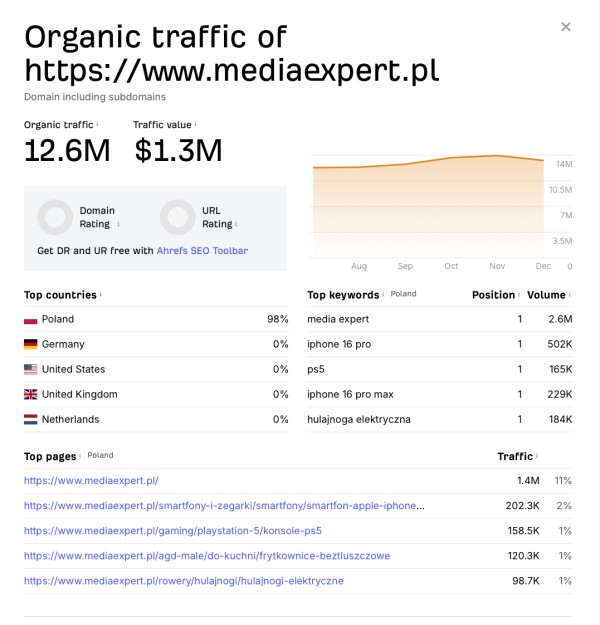
Task: Click the 1.4M traffic value for homepage
Action: pyautogui.click(x=528, y=481)
